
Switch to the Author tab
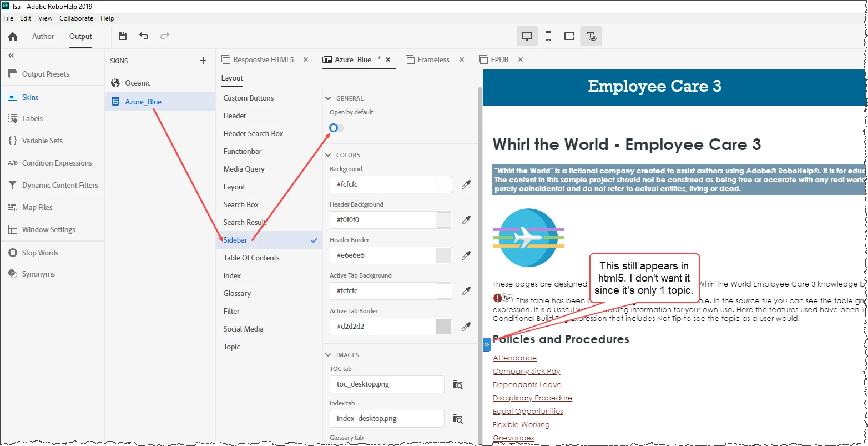click(43, 36)
